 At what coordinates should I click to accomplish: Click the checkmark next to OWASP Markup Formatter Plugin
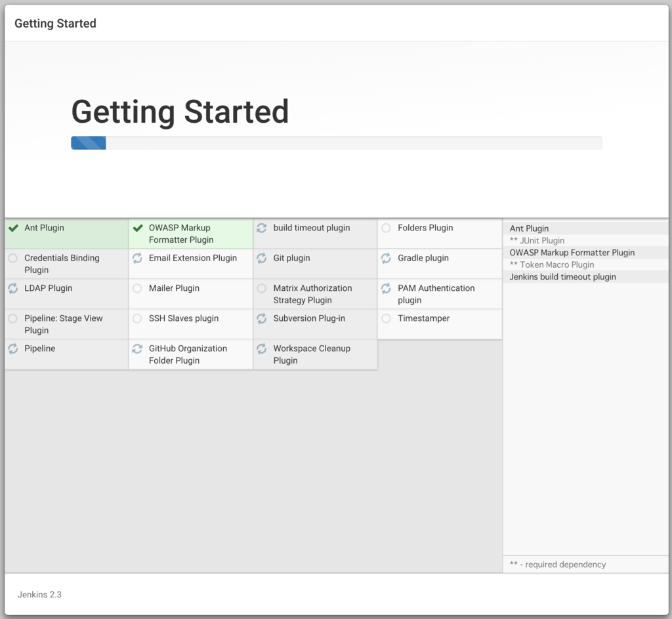[138, 228]
